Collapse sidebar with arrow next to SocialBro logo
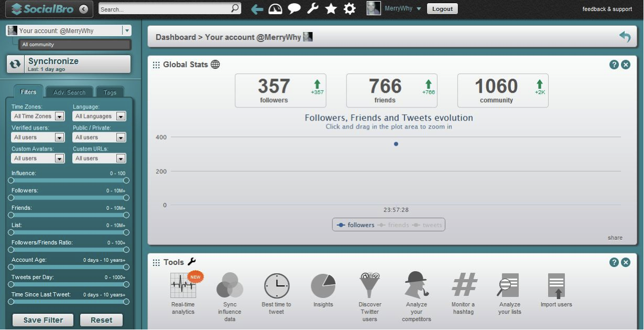644x330 pixels. [84, 9]
